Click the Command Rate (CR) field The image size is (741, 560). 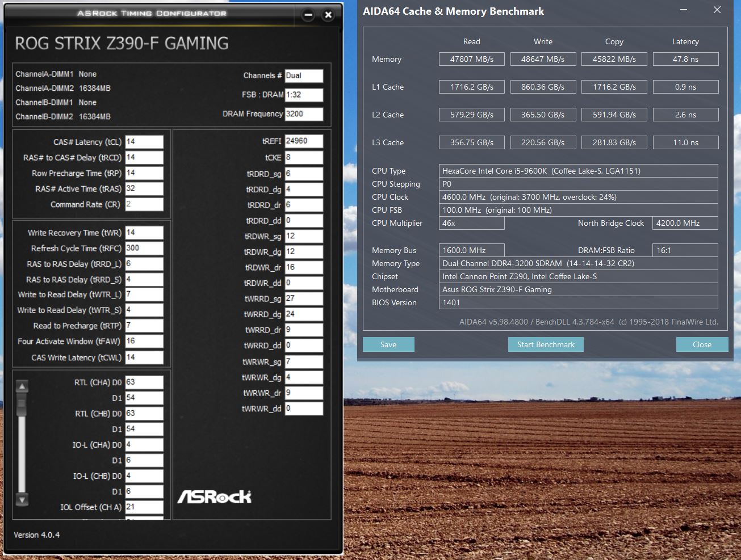tap(144, 204)
